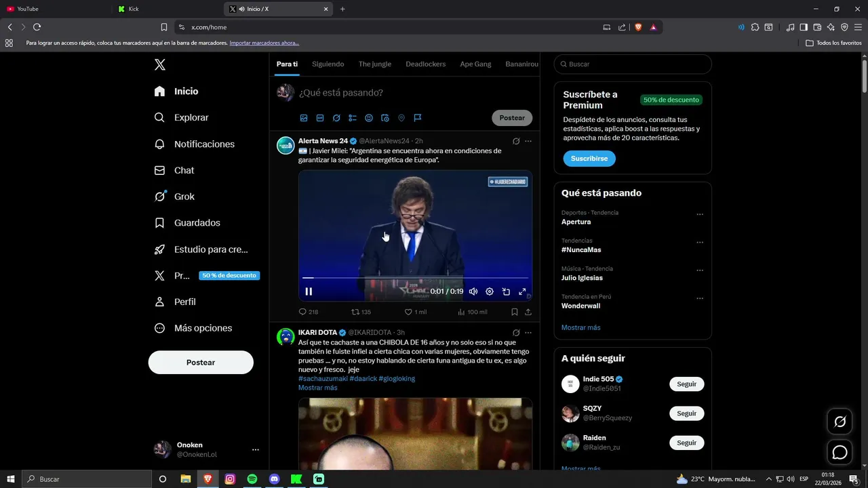Open the floating Grok button

(x=840, y=422)
